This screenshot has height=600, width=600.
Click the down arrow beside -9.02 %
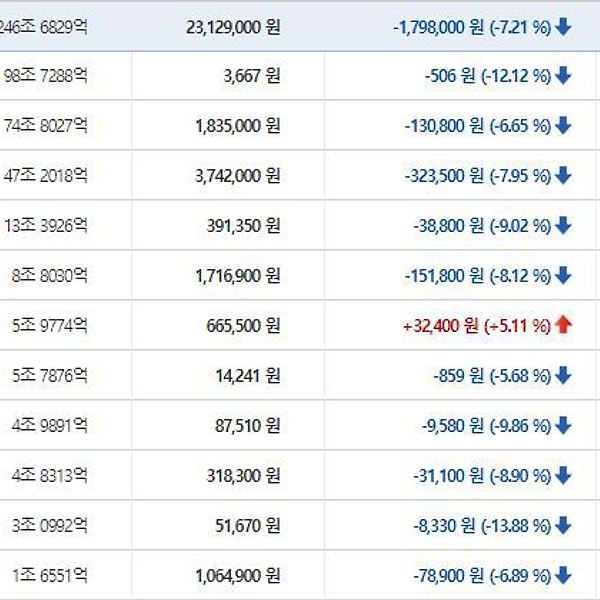(563, 226)
